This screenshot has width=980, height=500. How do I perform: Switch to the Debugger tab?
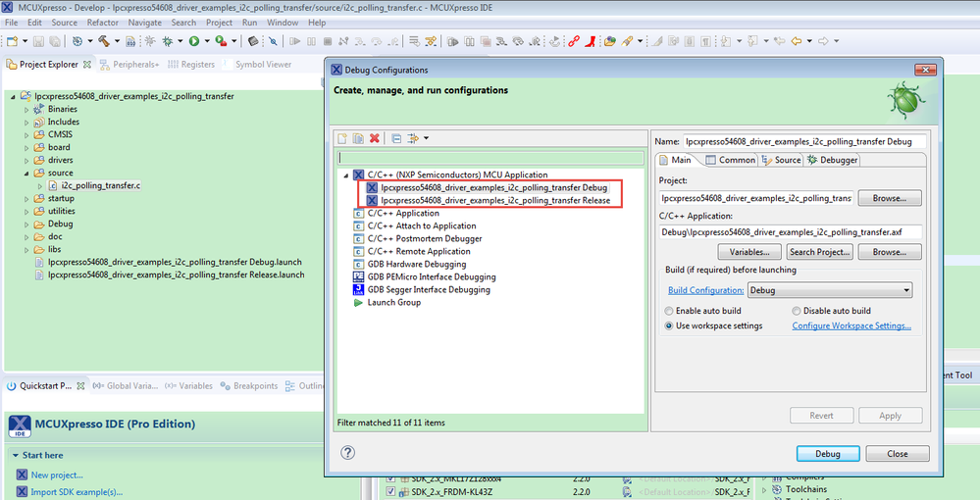point(833,160)
